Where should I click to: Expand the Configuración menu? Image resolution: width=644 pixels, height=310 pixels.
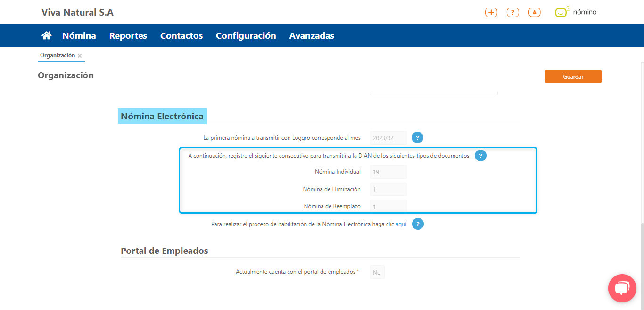click(246, 35)
